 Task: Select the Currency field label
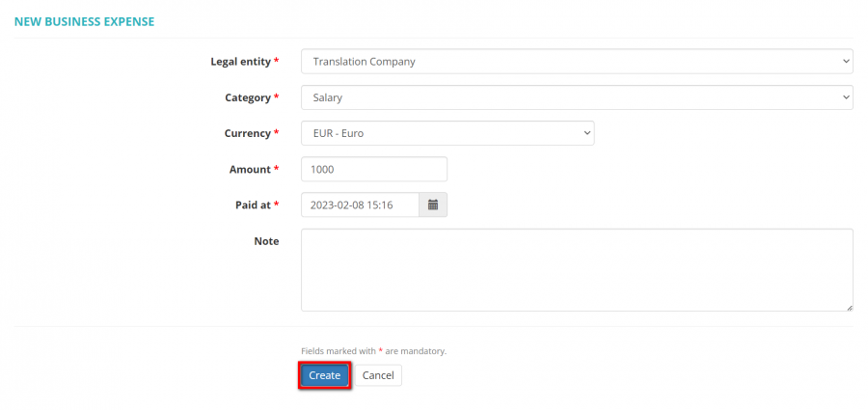point(247,133)
